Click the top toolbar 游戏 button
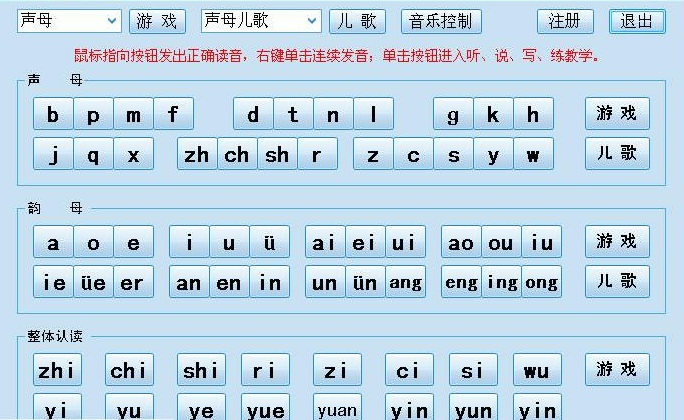Image resolution: width=684 pixels, height=420 pixels. click(157, 21)
